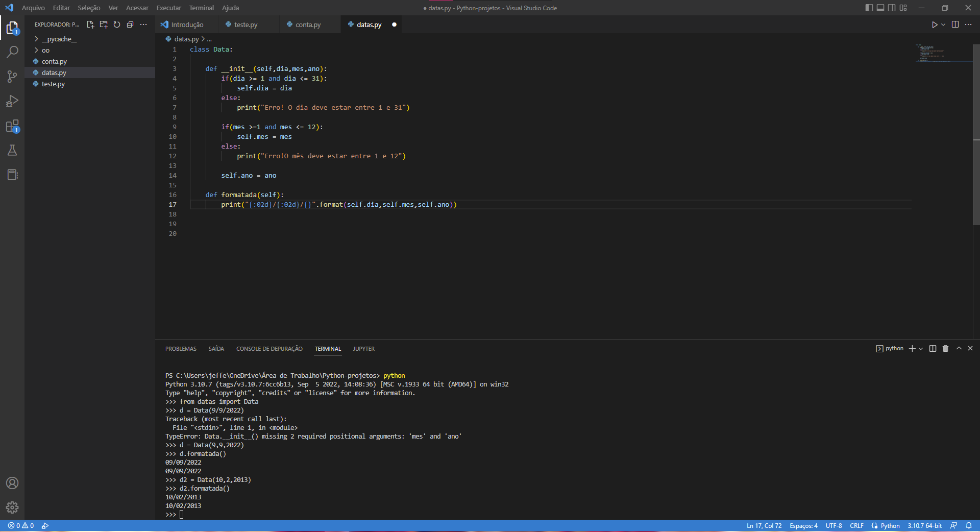Change encoding via UTF-8 status item
Screen dimensions: 980x532
coord(834,525)
